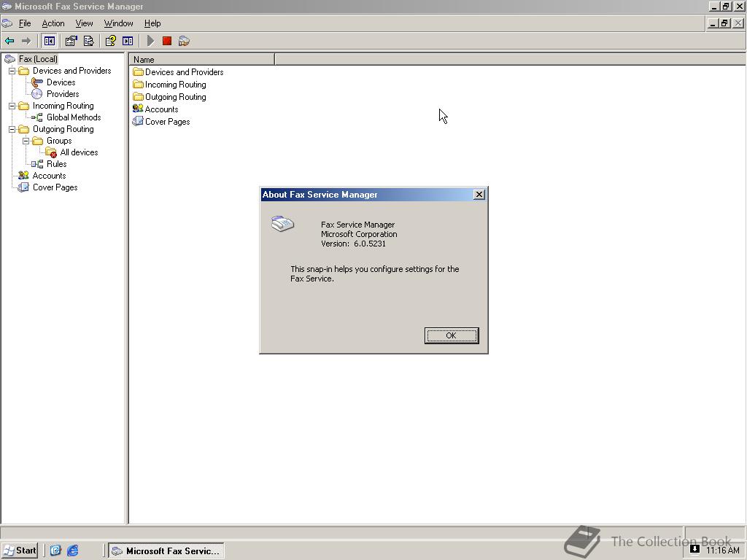This screenshot has height=560, width=747.
Task: Click the fax console toolbar icon after the stop button
Action: 184,42
